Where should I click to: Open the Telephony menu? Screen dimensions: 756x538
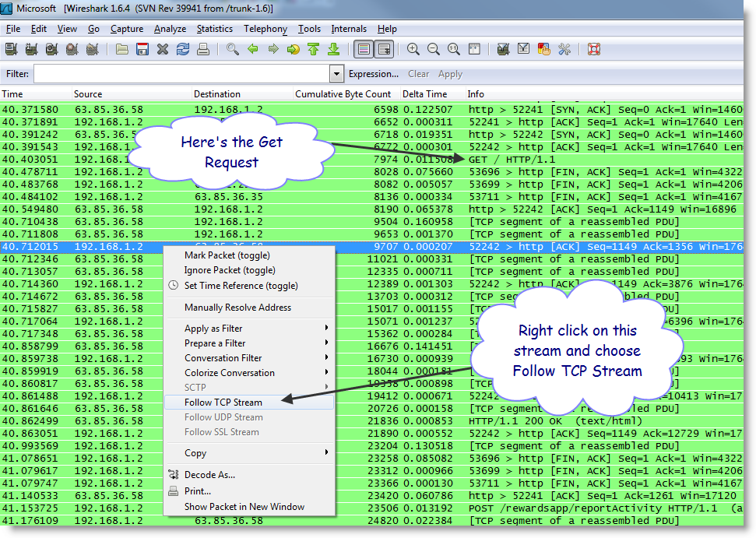click(265, 29)
